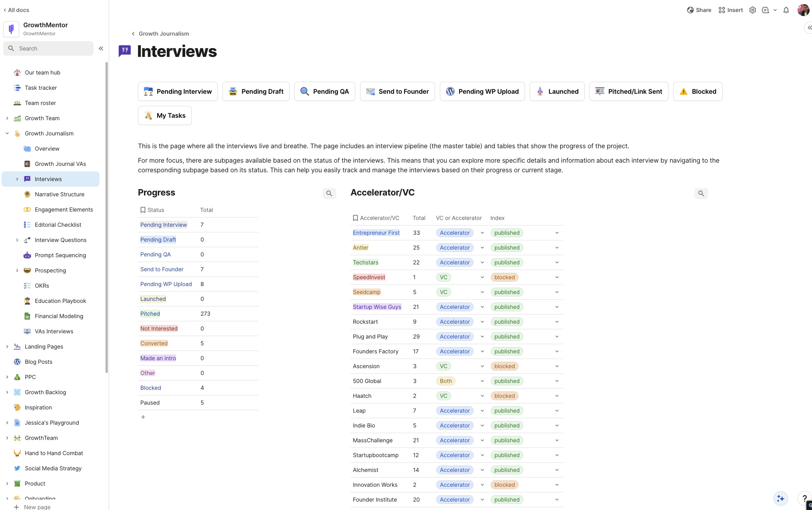Open Index dropdown for SpeedInvest

pos(557,277)
